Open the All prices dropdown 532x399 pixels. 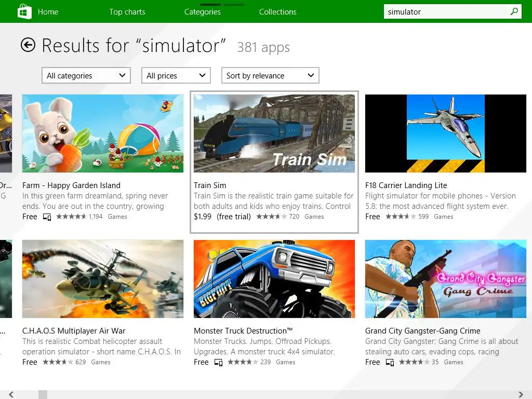[x=176, y=75]
